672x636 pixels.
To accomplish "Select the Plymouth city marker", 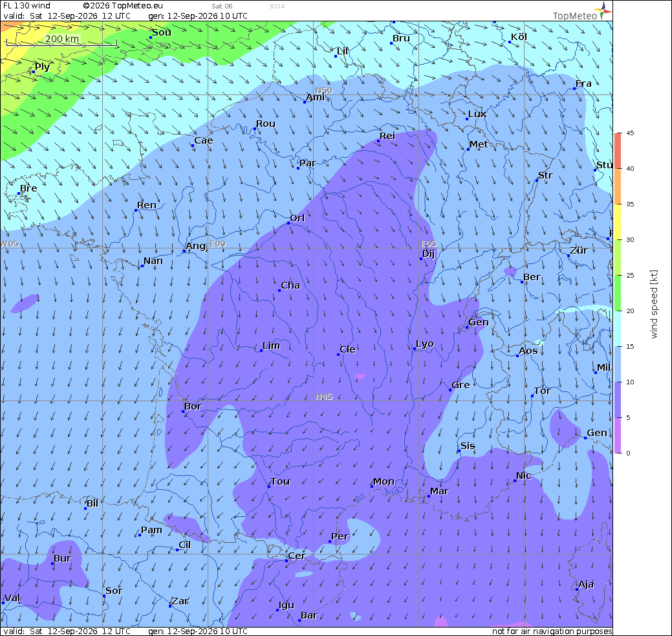I will click(x=34, y=72).
